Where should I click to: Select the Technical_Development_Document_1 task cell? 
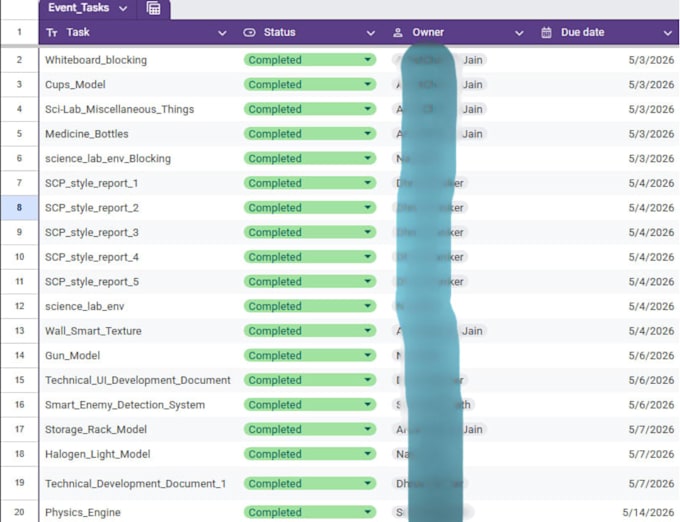pos(138,483)
